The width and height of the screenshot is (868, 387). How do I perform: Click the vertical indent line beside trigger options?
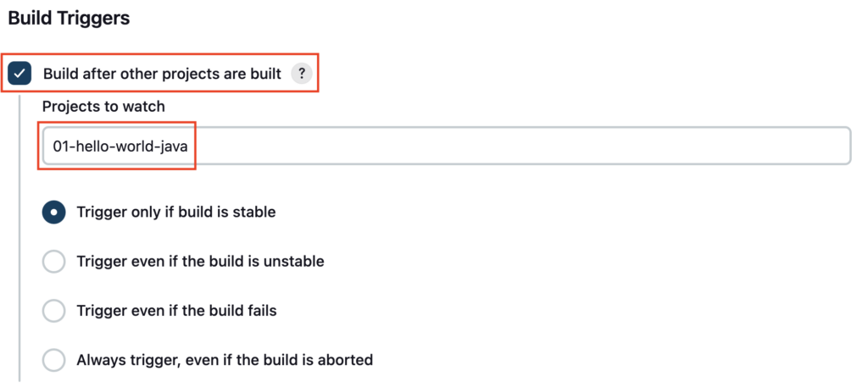pos(20,238)
